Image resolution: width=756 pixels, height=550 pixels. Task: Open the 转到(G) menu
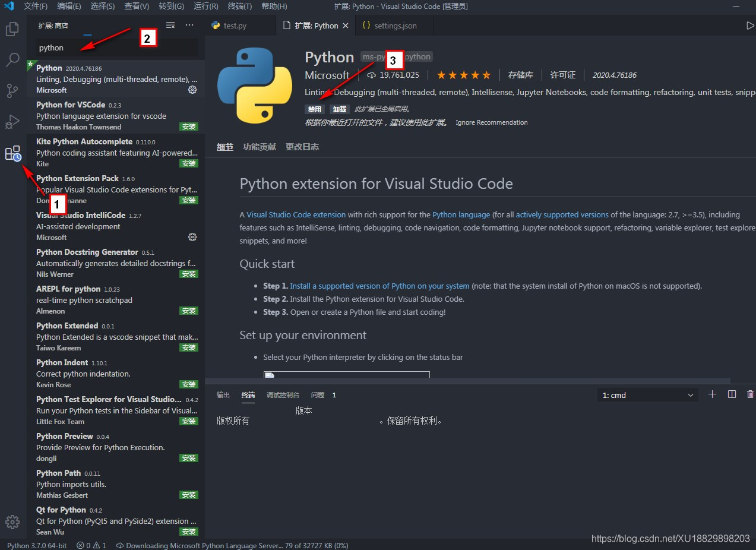coord(172,6)
